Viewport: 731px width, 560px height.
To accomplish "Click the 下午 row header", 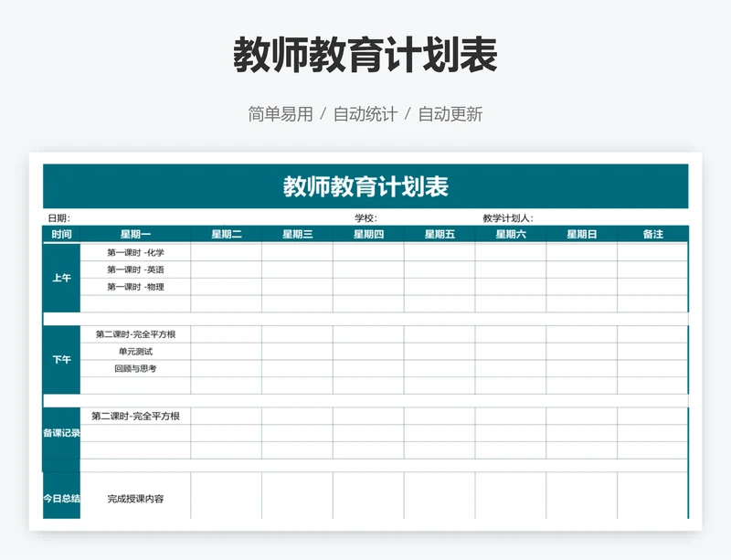I will pyautogui.click(x=61, y=360).
